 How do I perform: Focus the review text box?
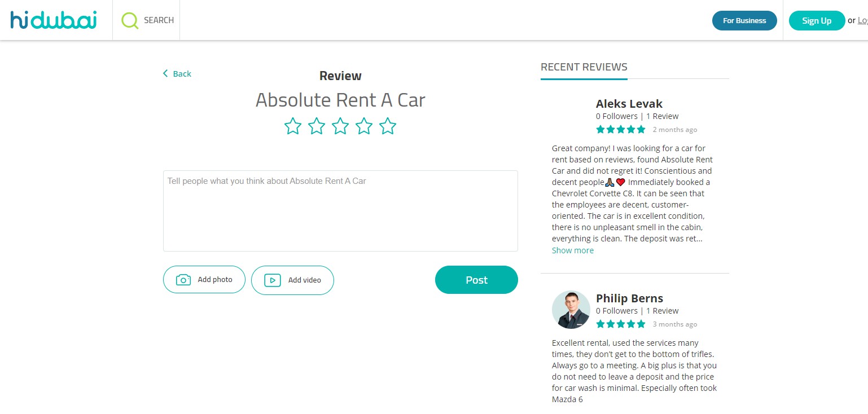tap(340, 211)
